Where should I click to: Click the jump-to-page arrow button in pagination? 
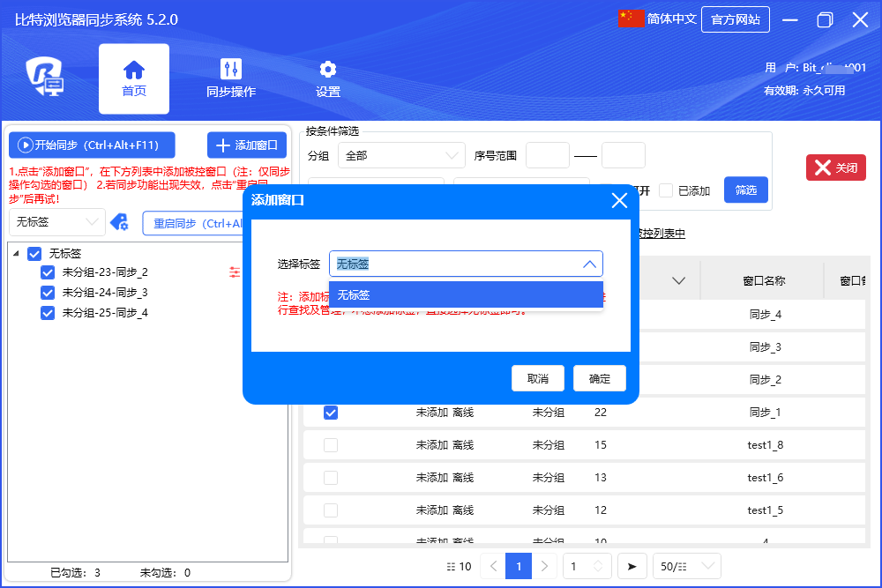point(632,566)
